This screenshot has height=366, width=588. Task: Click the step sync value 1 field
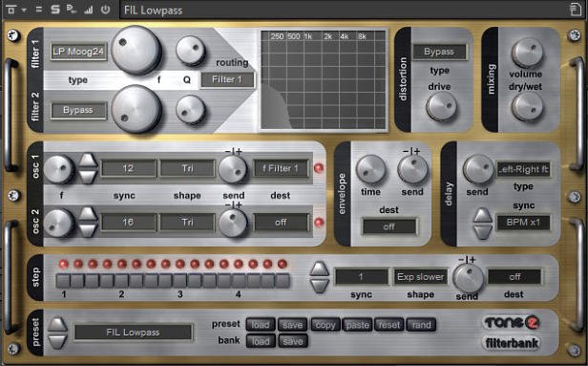pos(361,277)
